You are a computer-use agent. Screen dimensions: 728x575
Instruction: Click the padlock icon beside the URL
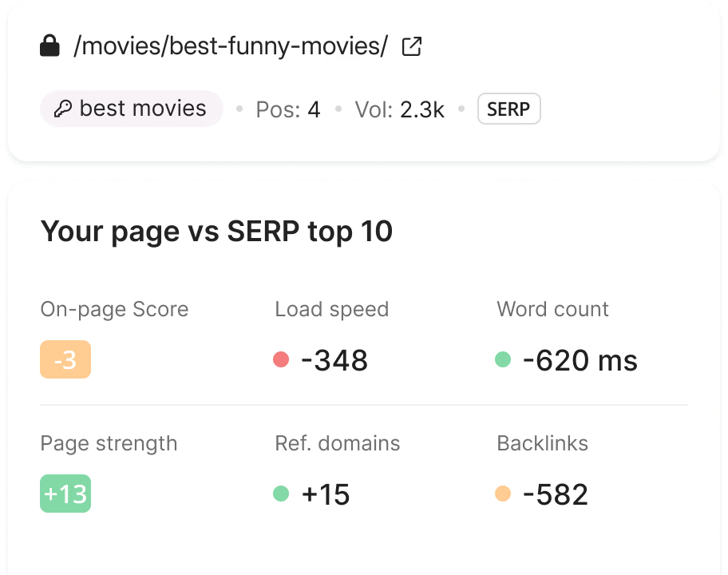[49, 46]
